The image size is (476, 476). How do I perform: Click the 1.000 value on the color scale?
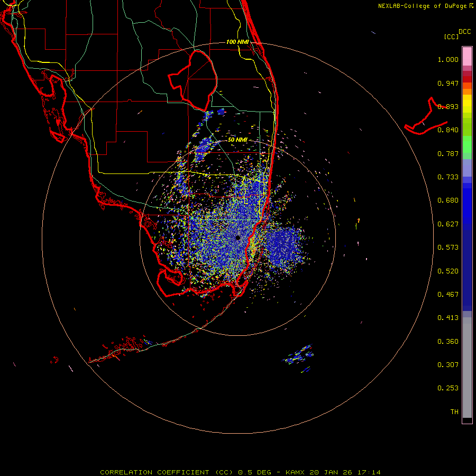[x=448, y=59]
